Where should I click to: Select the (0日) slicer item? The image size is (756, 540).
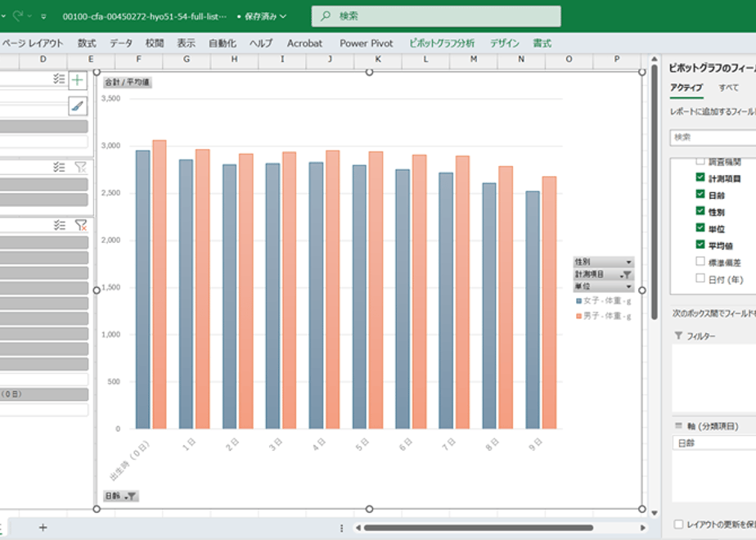44,394
